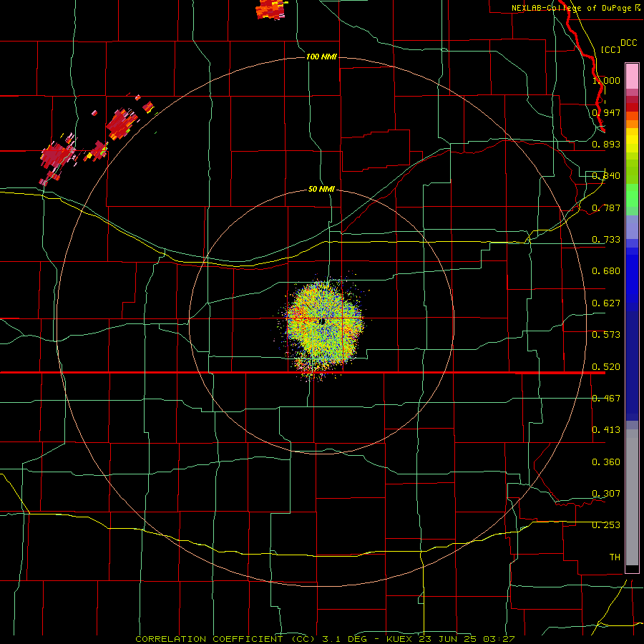The width and height of the screenshot is (644, 644).
Task: Select the 0.893 scale value
Action: coord(606,144)
